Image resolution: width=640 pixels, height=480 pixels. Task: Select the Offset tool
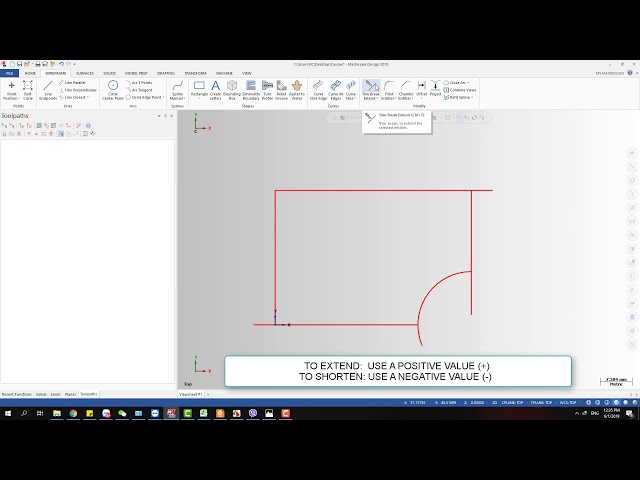pos(422,89)
